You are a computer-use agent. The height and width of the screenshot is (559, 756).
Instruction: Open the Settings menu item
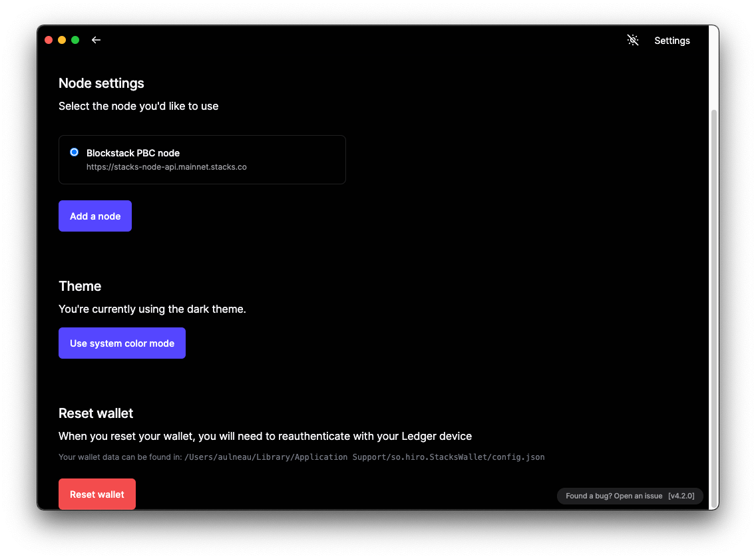pyautogui.click(x=671, y=41)
